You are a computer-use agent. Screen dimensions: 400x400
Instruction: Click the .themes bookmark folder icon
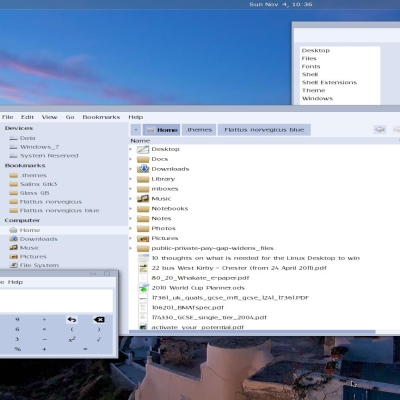point(13,175)
